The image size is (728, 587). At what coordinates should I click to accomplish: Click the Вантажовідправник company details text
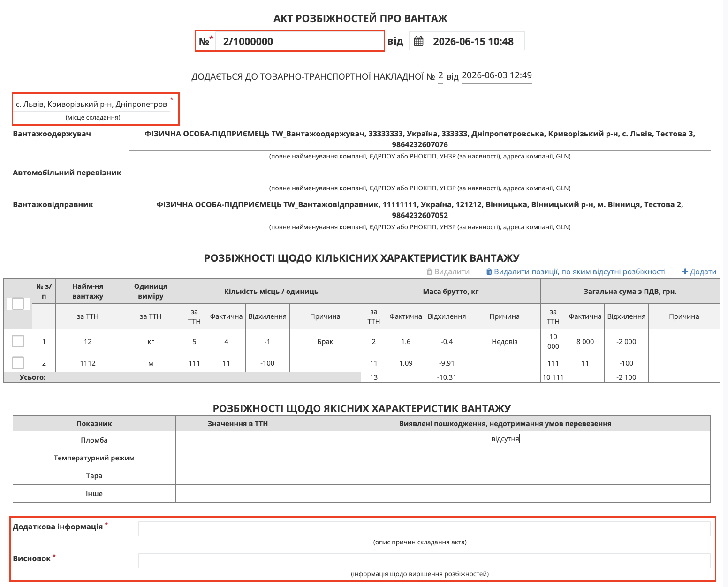(420, 210)
